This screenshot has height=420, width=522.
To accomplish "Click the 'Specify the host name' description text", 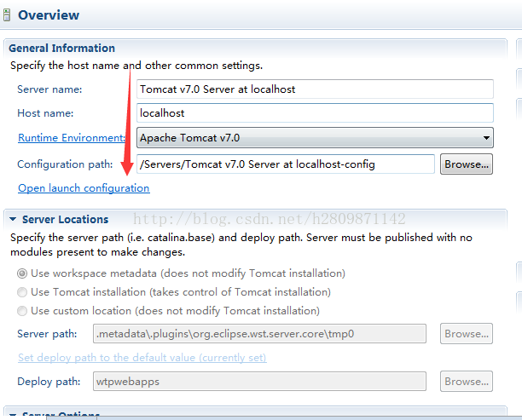I will [136, 66].
